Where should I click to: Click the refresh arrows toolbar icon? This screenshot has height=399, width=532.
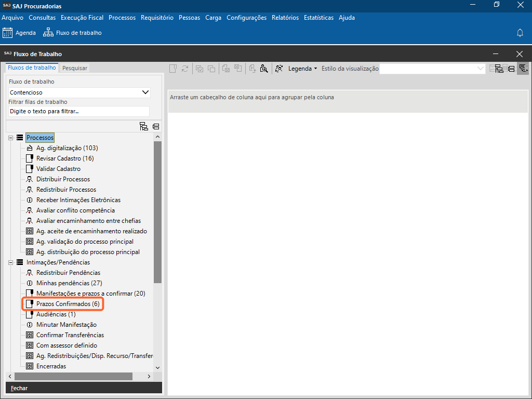pos(184,69)
